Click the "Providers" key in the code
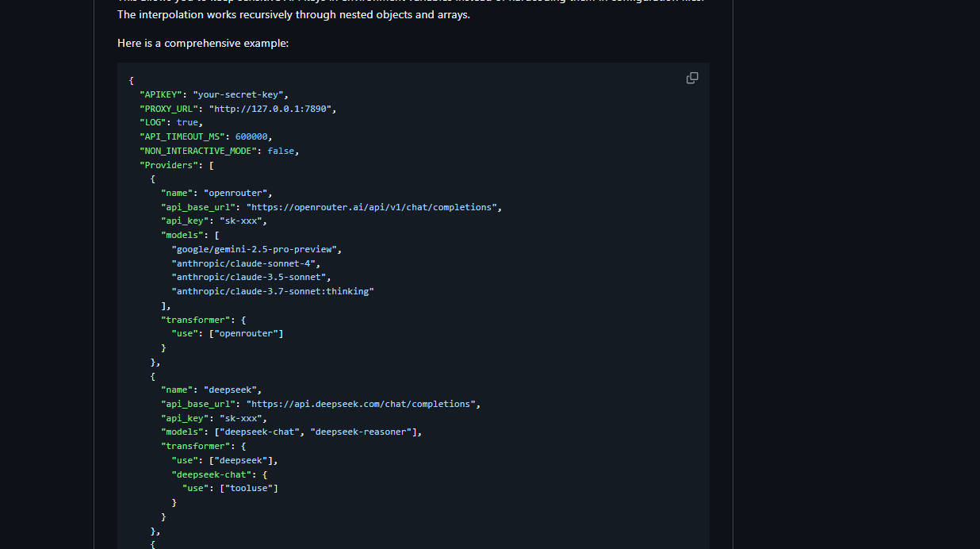 [x=169, y=165]
